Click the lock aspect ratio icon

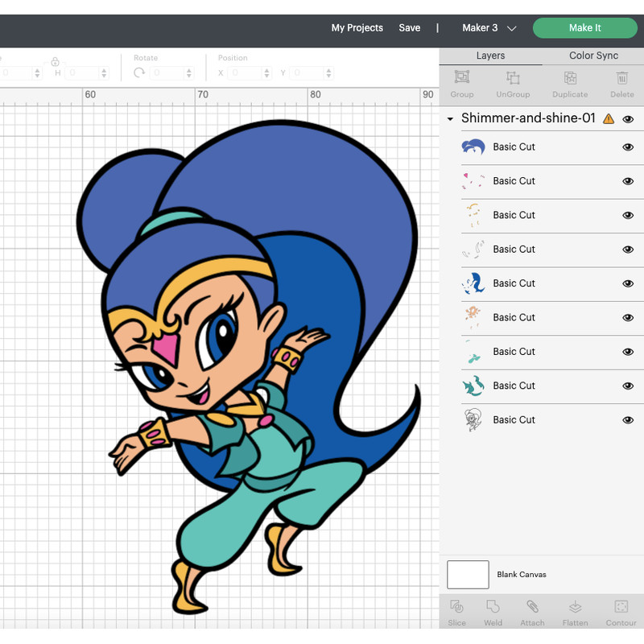(55, 61)
